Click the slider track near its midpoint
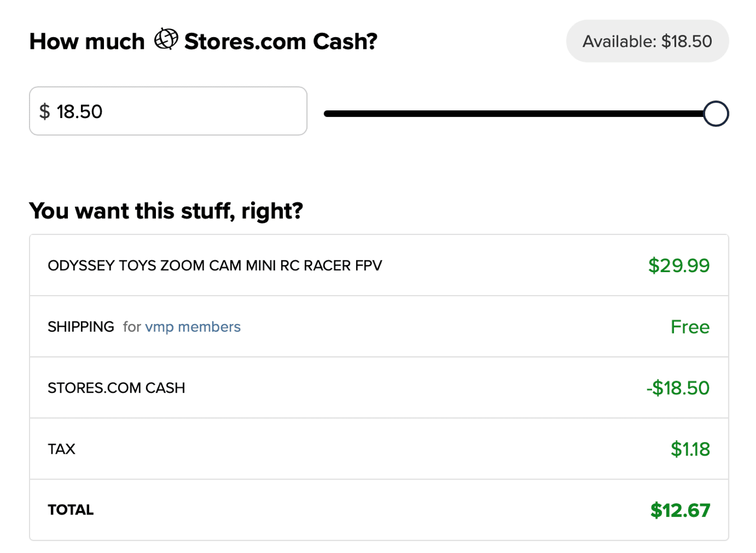The height and width of the screenshot is (553, 756). (520, 113)
